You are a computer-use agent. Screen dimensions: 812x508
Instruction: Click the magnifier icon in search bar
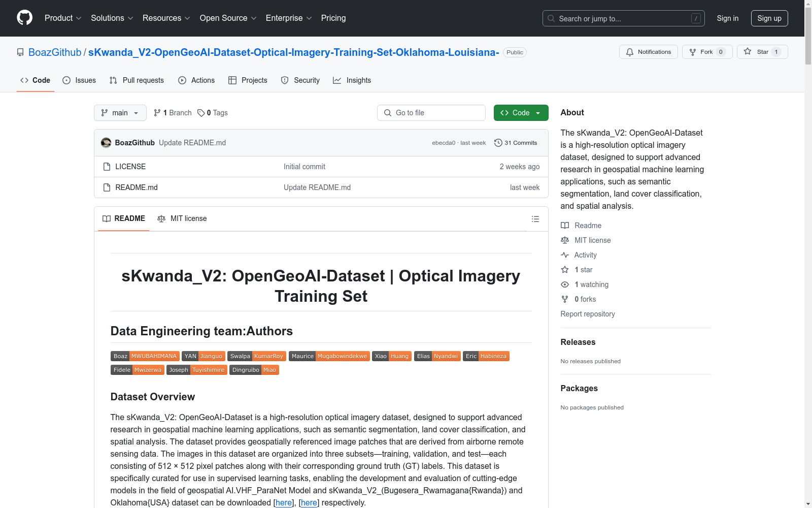pyautogui.click(x=551, y=18)
